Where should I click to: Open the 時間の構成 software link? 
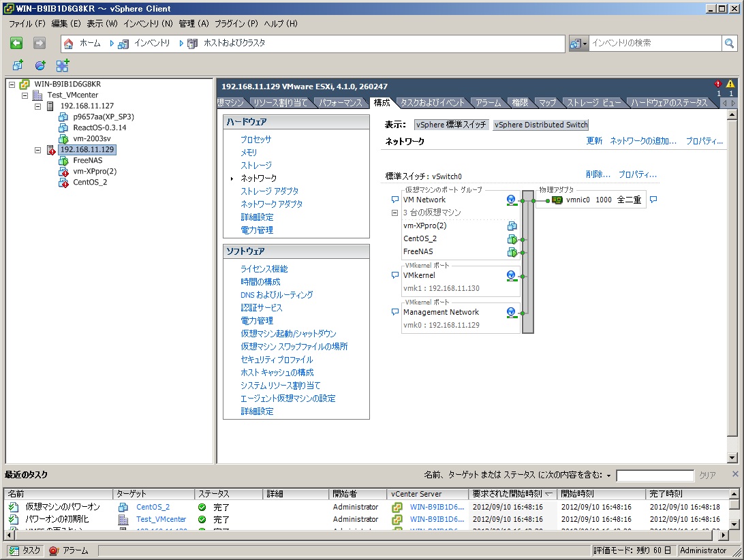point(260,282)
